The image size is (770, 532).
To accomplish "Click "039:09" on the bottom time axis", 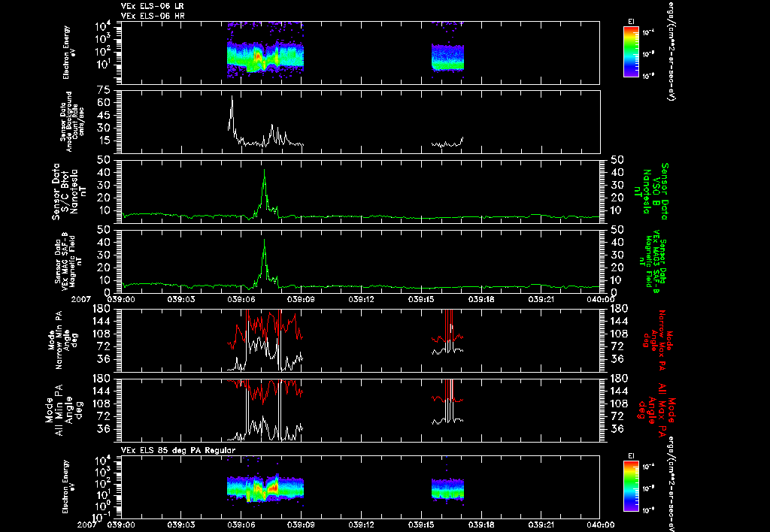I will point(302,524).
